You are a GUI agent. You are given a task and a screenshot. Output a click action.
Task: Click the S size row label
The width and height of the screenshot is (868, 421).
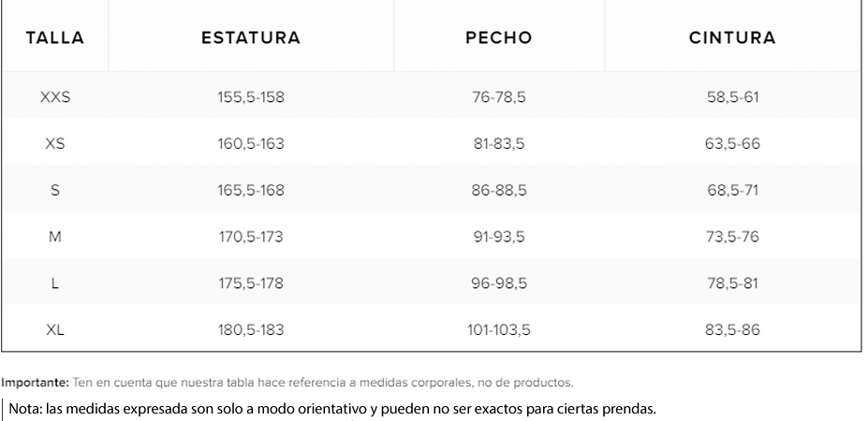point(55,190)
